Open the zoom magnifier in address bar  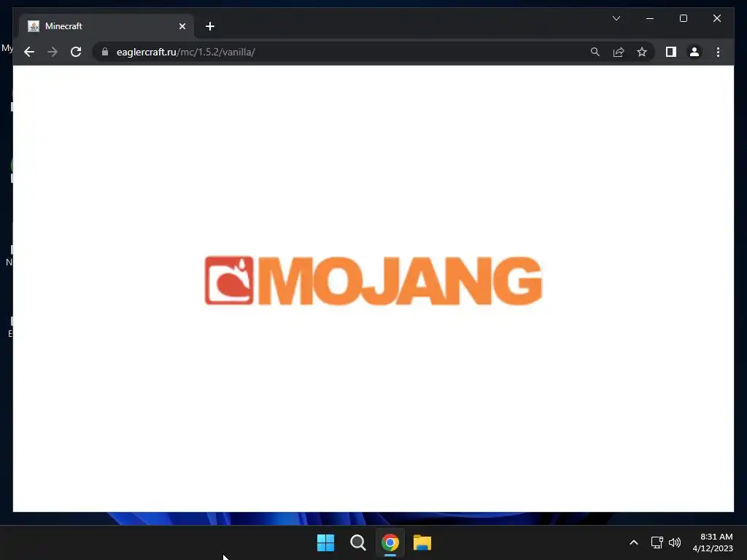(x=595, y=52)
